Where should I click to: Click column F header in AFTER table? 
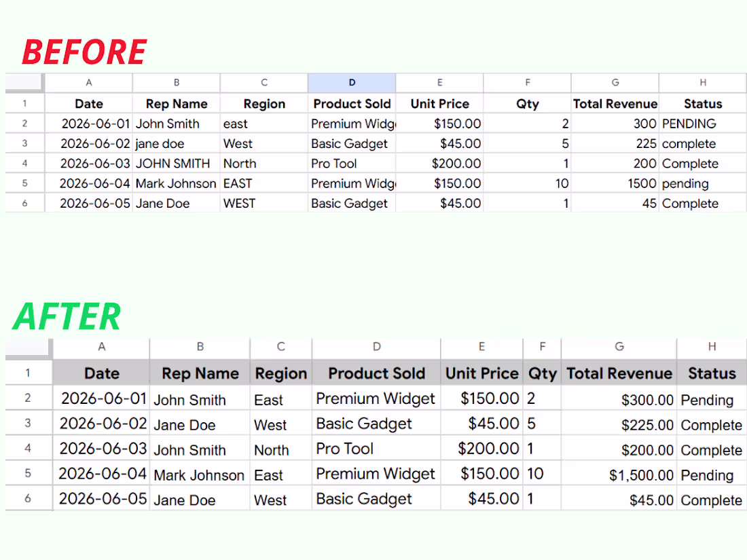pos(542,347)
